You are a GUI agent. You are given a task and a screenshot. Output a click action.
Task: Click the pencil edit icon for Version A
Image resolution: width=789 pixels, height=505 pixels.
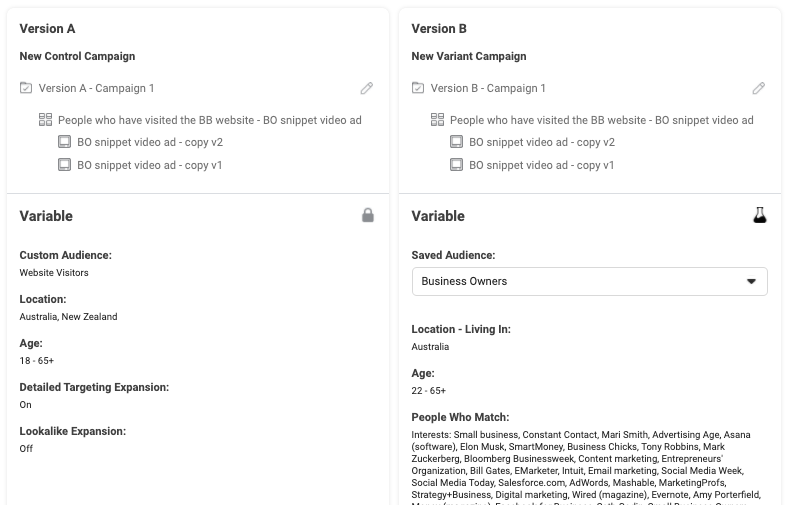(x=367, y=88)
